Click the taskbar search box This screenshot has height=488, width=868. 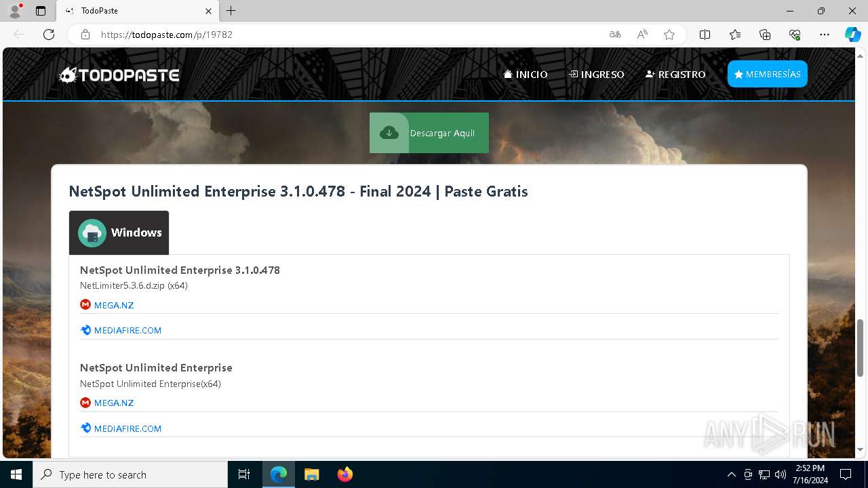point(130,474)
